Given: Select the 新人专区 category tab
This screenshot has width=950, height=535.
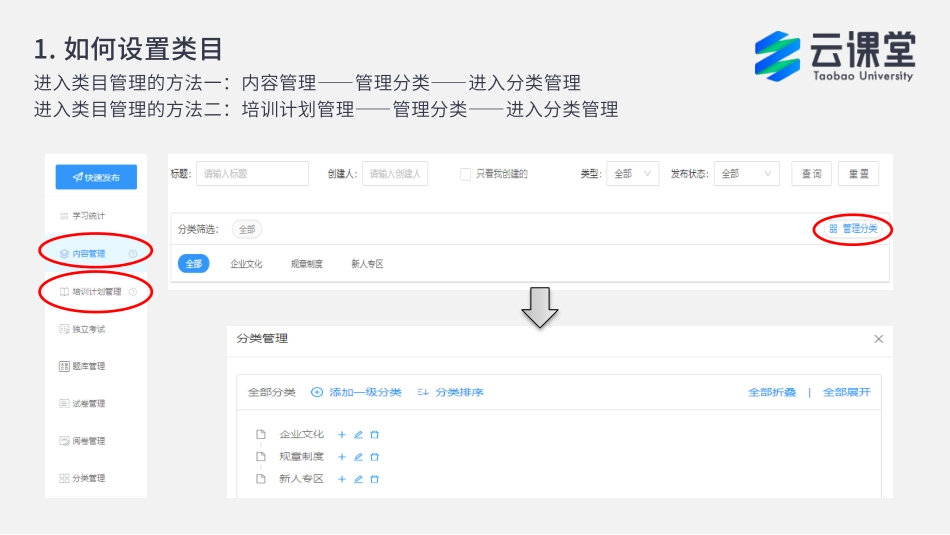Looking at the screenshot, I should coord(367,264).
